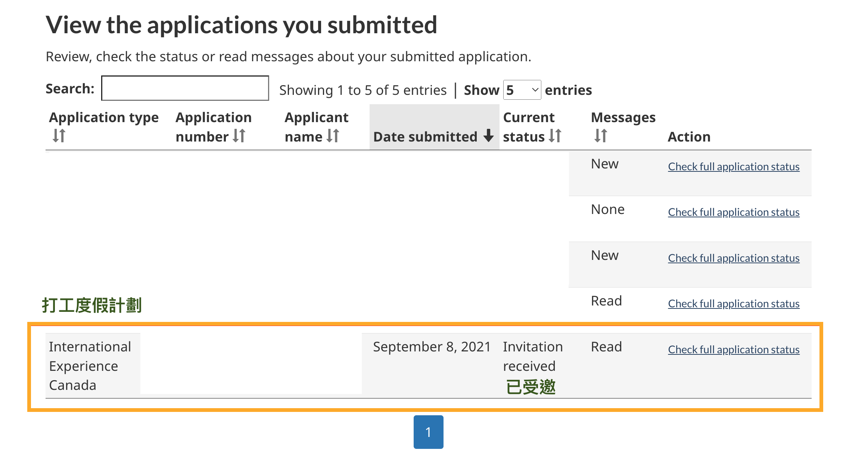Check status of International Experience Canada application
The image size is (868, 450).
click(734, 350)
